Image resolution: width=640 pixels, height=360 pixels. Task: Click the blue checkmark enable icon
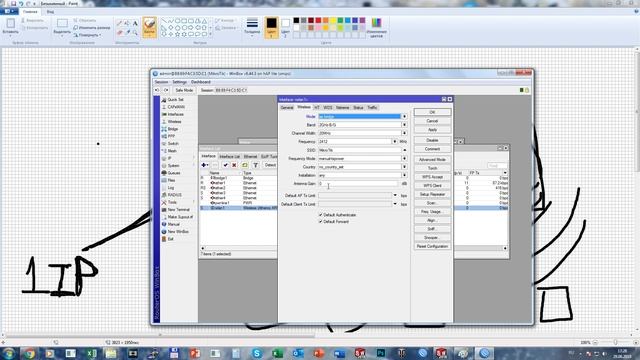click(x=225, y=165)
